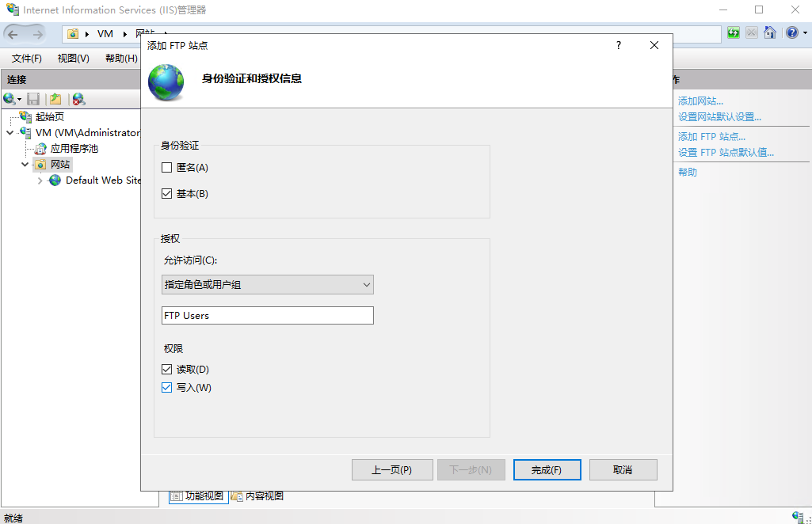
Task: Click the back navigation arrow
Action: 13,34
